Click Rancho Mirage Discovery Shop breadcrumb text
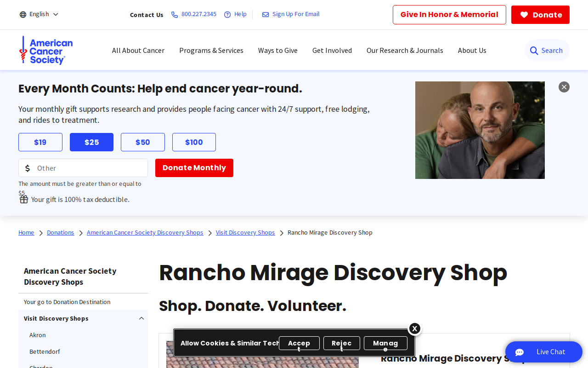 tap(330, 232)
